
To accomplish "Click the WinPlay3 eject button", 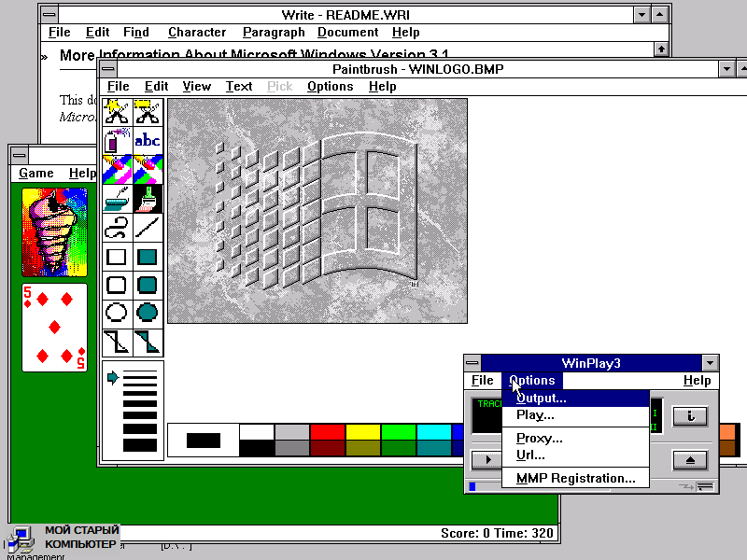I will coord(690,459).
